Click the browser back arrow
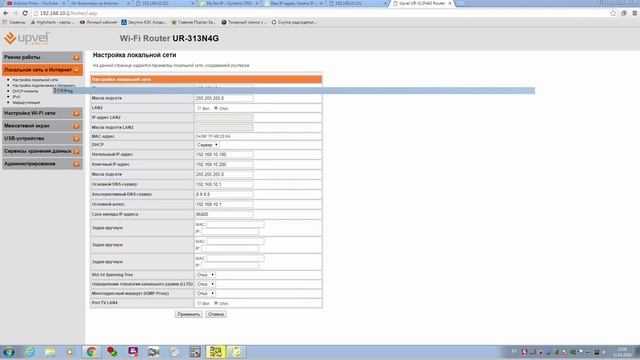Image resolution: width=640 pixels, height=360 pixels. click(6, 13)
